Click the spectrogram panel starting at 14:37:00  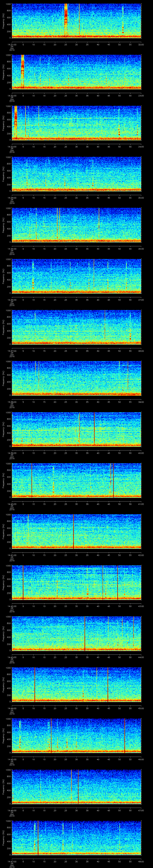76,327
